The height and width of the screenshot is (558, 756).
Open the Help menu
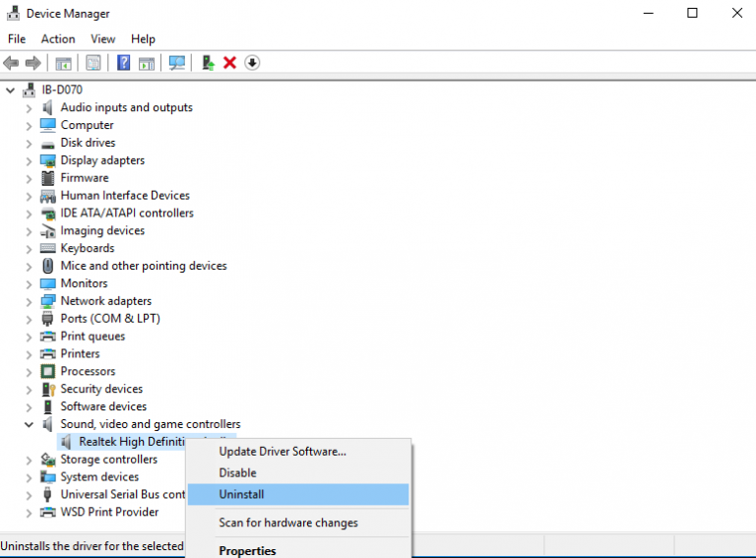tap(143, 39)
